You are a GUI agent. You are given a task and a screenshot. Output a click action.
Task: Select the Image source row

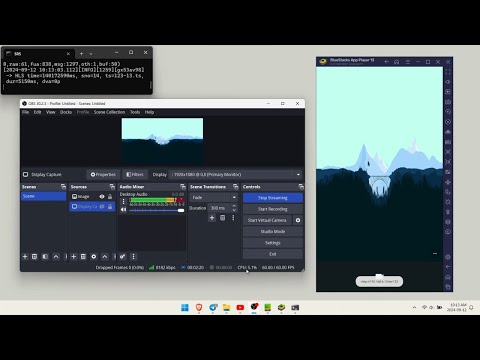click(x=92, y=197)
